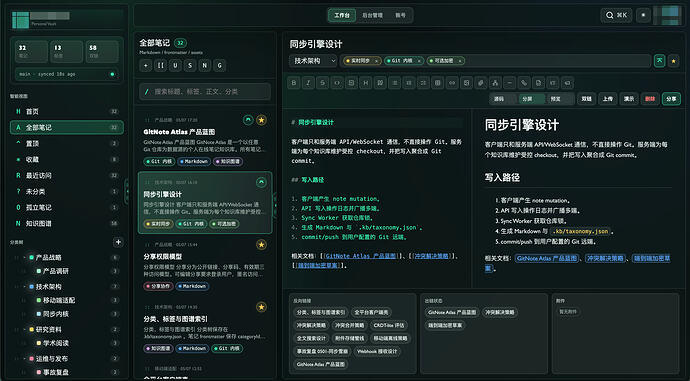Collapse the 产品战略 category tree

click(x=25, y=257)
